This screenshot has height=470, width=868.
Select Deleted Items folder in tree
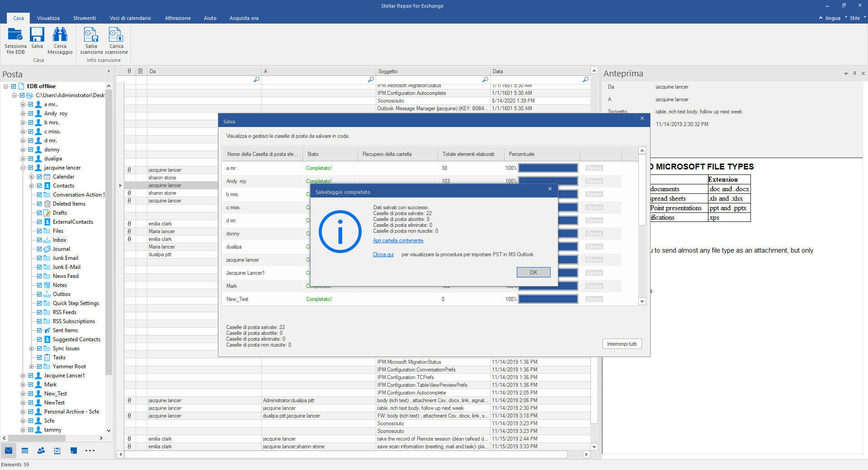coord(69,204)
